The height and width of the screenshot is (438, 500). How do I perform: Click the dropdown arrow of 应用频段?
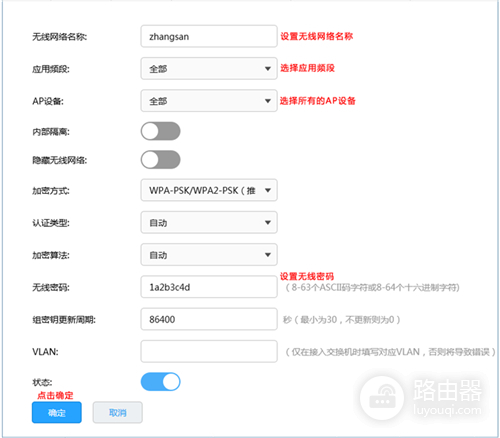coord(268,69)
